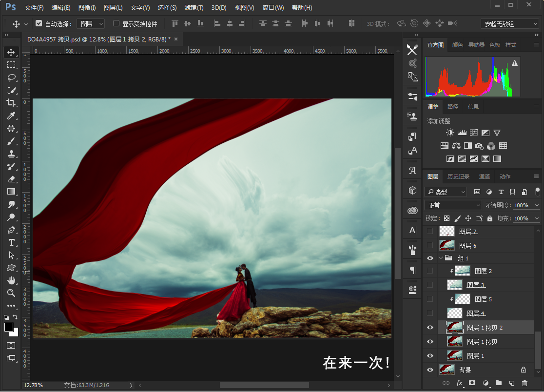Select the Gradient tool
This screenshot has width=544, height=392.
tap(11, 192)
